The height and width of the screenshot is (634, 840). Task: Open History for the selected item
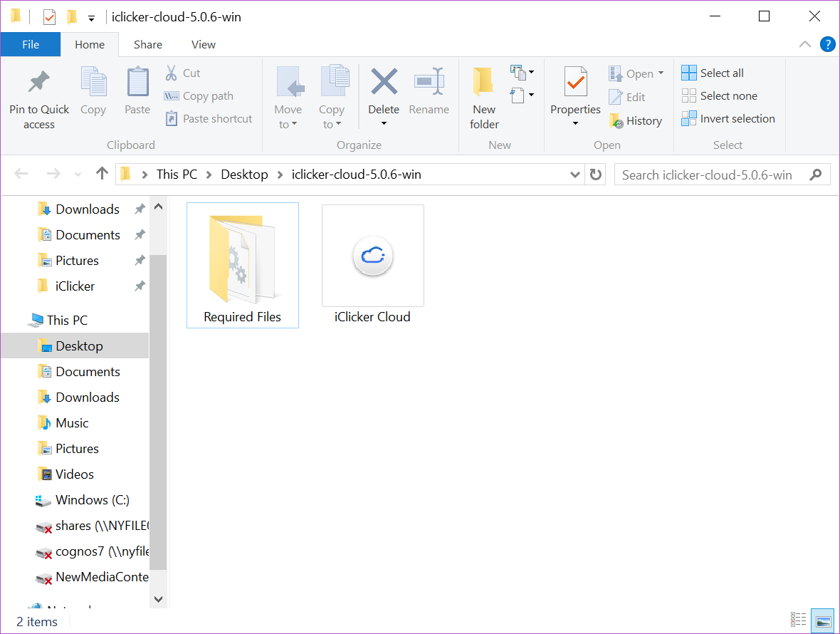[636, 120]
